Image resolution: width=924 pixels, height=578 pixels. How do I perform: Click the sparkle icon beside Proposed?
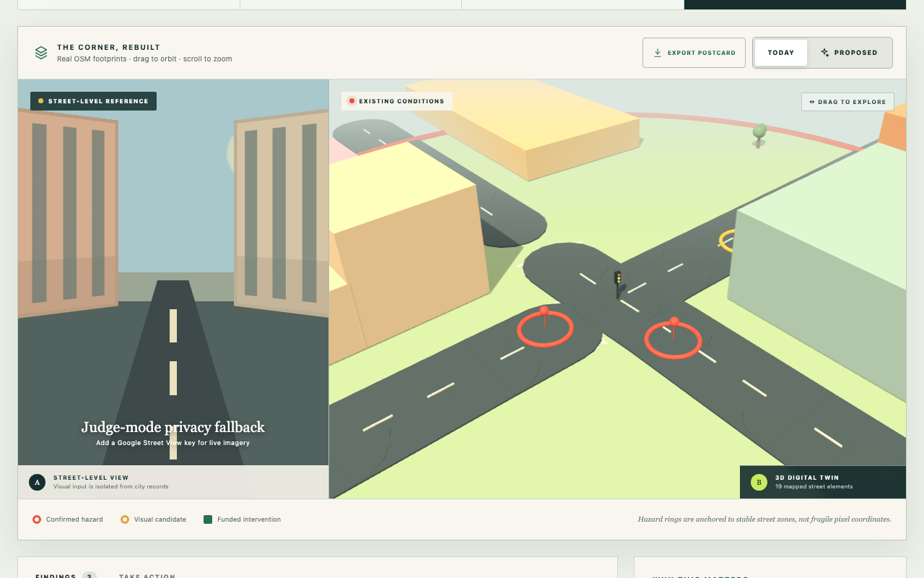[825, 53]
